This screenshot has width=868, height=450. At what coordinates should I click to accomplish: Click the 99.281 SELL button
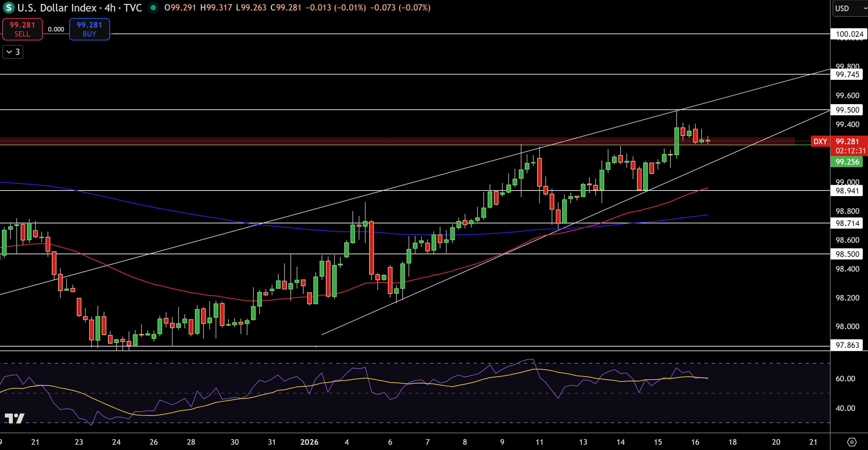click(22, 29)
